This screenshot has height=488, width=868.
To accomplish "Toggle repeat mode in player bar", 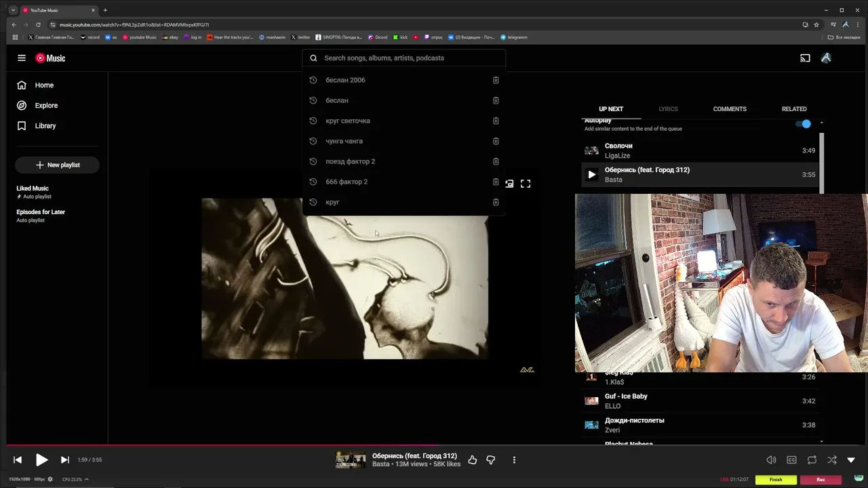I will 812,460.
